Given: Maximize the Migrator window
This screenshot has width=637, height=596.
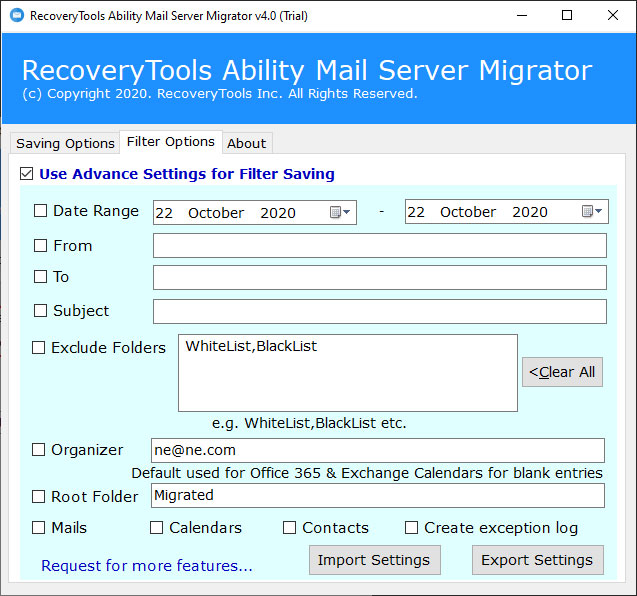Looking at the screenshot, I should 567,15.
